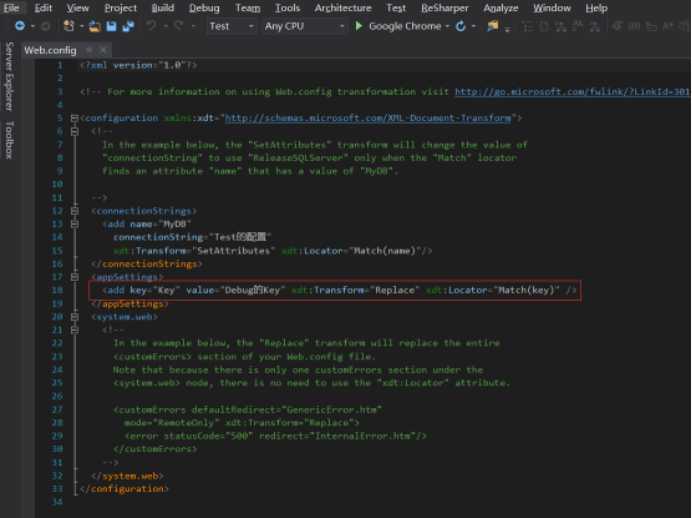The image size is (692, 518).
Task: Click the New Project toolbar icon
Action: tap(68, 26)
